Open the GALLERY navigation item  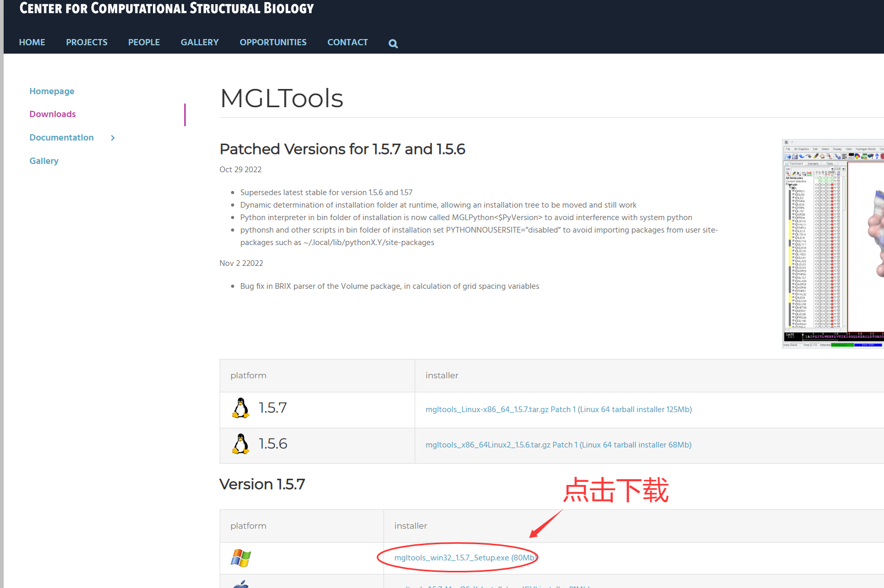pyautogui.click(x=200, y=42)
